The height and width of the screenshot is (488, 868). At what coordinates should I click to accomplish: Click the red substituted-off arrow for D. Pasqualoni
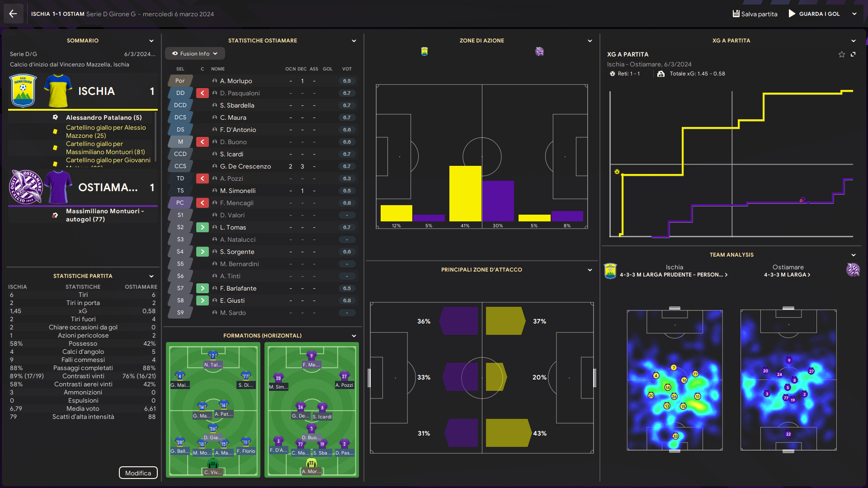[x=202, y=93]
